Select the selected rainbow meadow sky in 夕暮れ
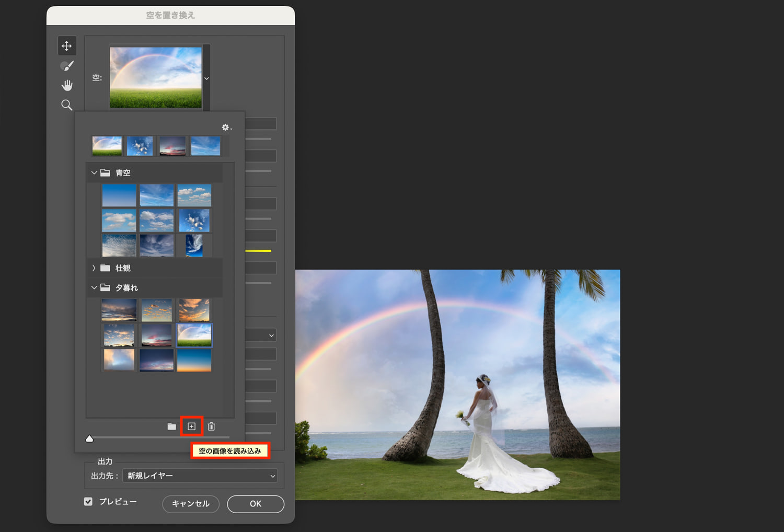 (194, 335)
